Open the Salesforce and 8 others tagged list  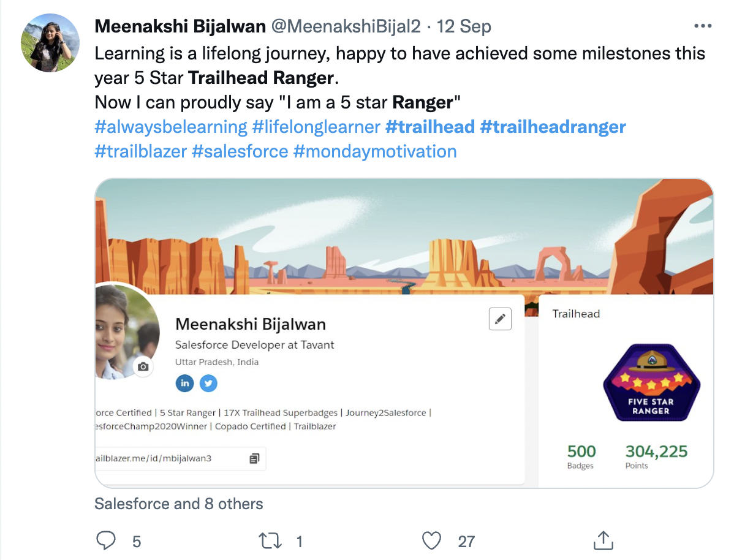179,504
